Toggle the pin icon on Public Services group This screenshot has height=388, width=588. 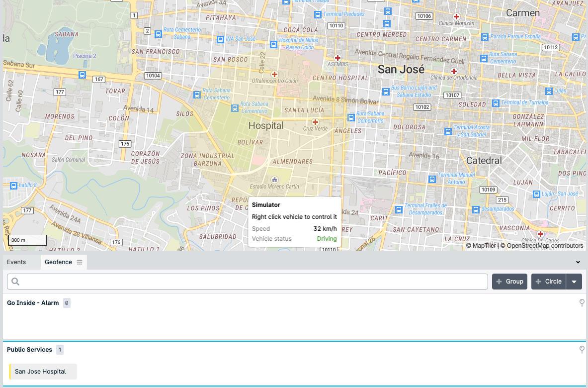click(x=582, y=349)
